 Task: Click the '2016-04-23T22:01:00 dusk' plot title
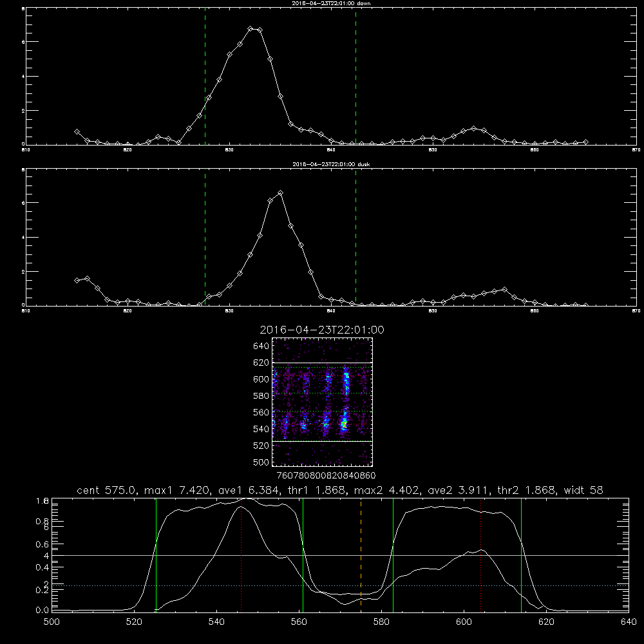[331, 164]
